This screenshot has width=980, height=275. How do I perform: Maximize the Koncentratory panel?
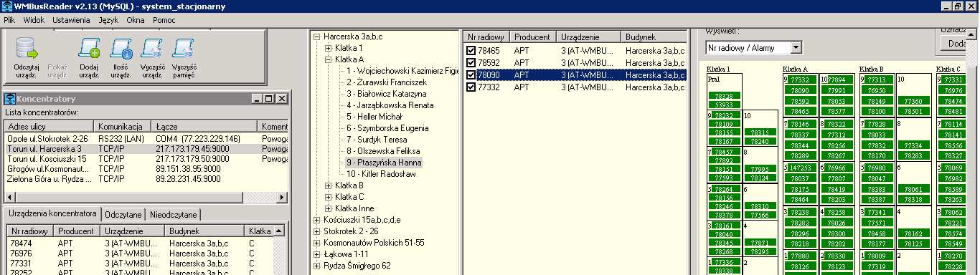tap(269, 99)
